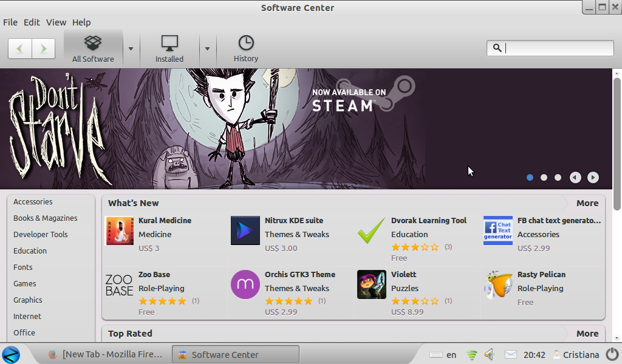Click the magnifier icon in search box
This screenshot has height=364, width=622.
497,48
